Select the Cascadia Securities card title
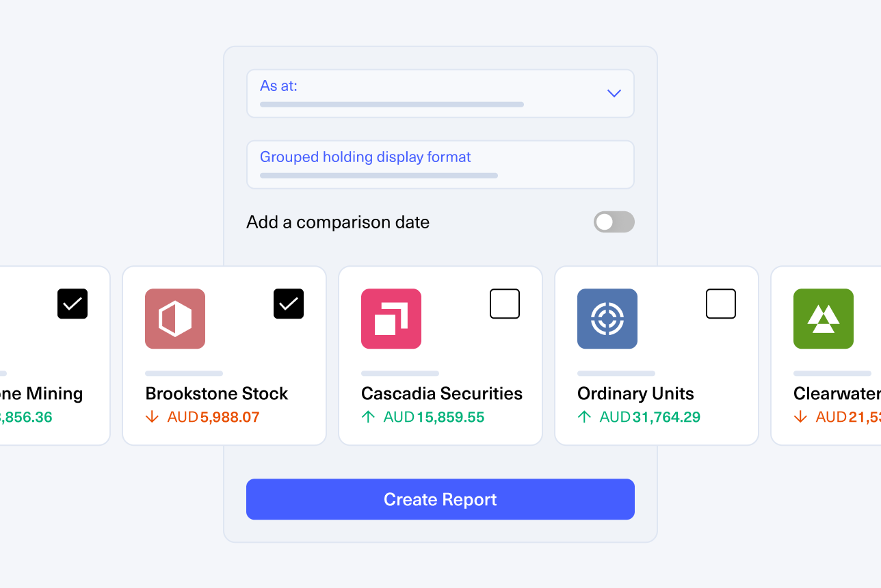Image resolution: width=881 pixels, height=588 pixels. (442, 394)
